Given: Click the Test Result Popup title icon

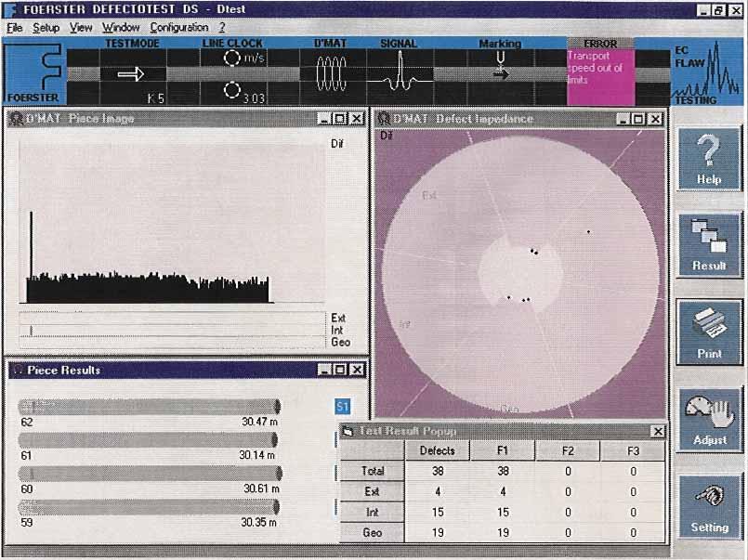Looking at the screenshot, I should (x=348, y=431).
